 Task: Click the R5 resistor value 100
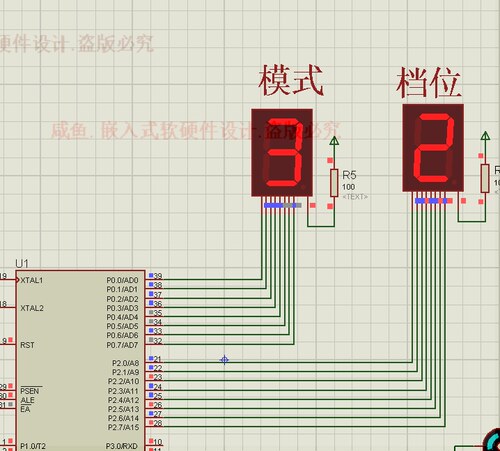click(x=348, y=187)
